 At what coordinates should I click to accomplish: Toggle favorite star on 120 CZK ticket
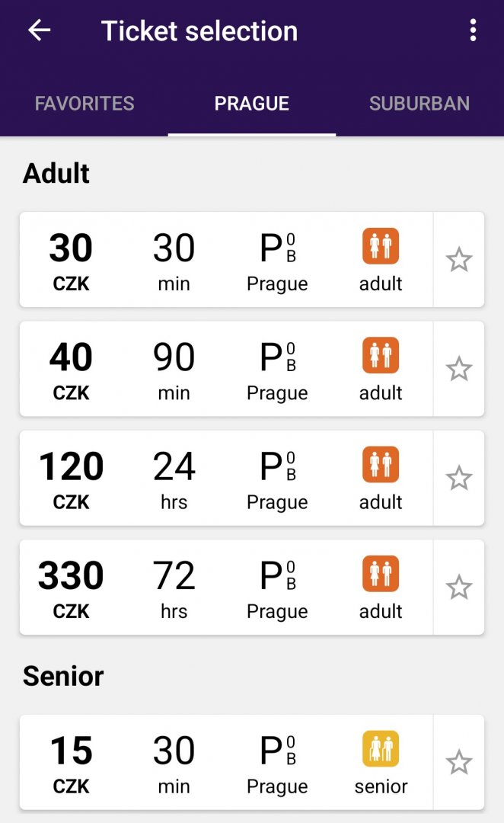(x=459, y=479)
